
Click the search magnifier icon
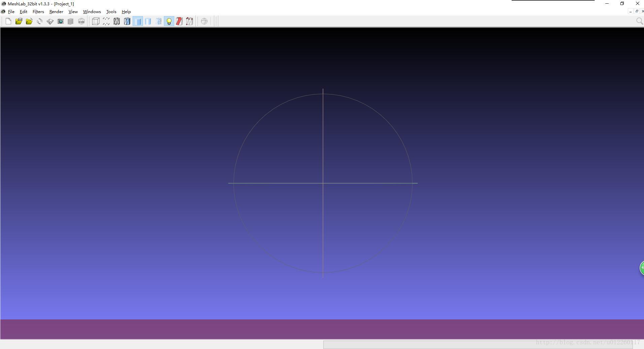coord(640,21)
